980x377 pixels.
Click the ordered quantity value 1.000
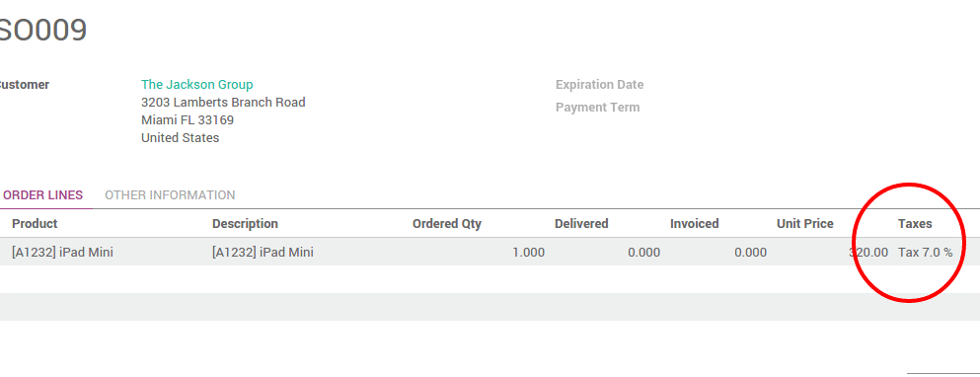coord(528,252)
